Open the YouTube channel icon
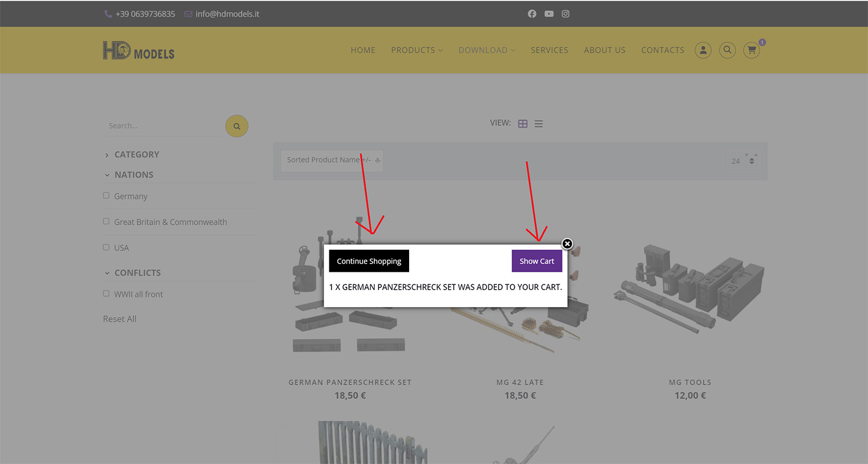 coord(549,14)
